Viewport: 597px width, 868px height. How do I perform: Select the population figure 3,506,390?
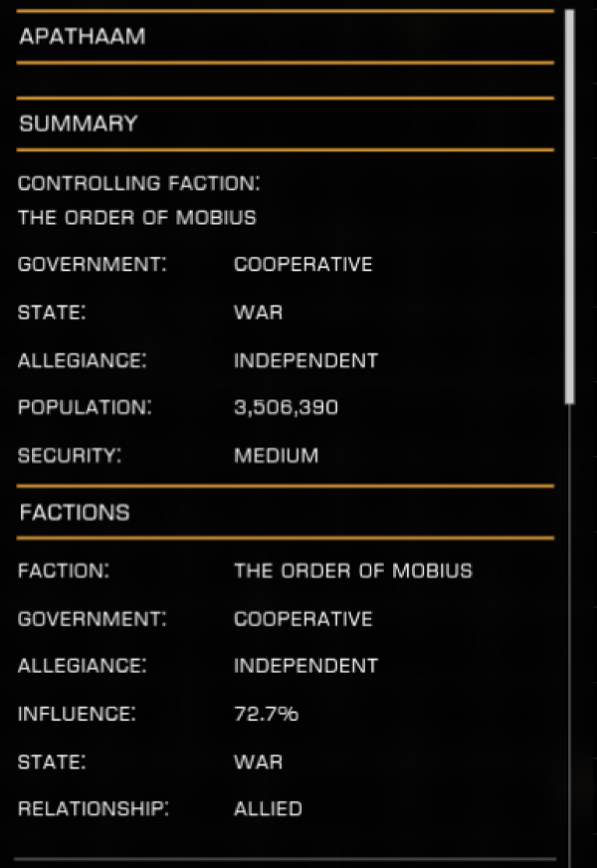tap(287, 408)
